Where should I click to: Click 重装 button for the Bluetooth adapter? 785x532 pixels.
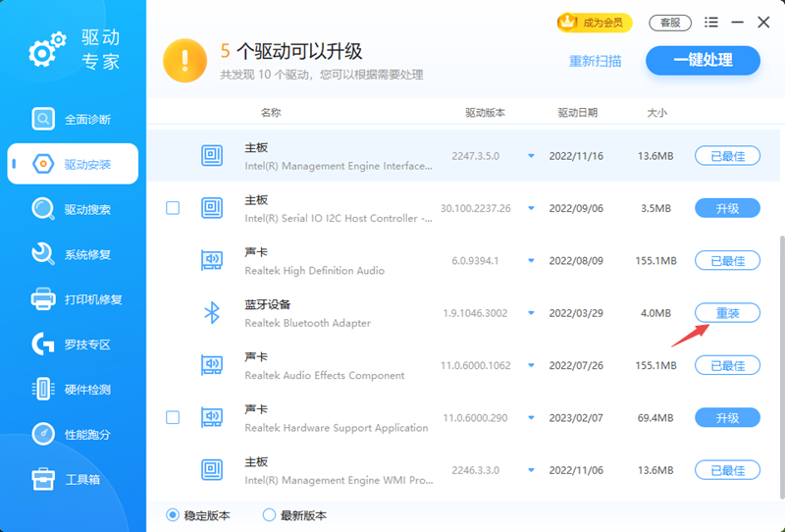[727, 313]
